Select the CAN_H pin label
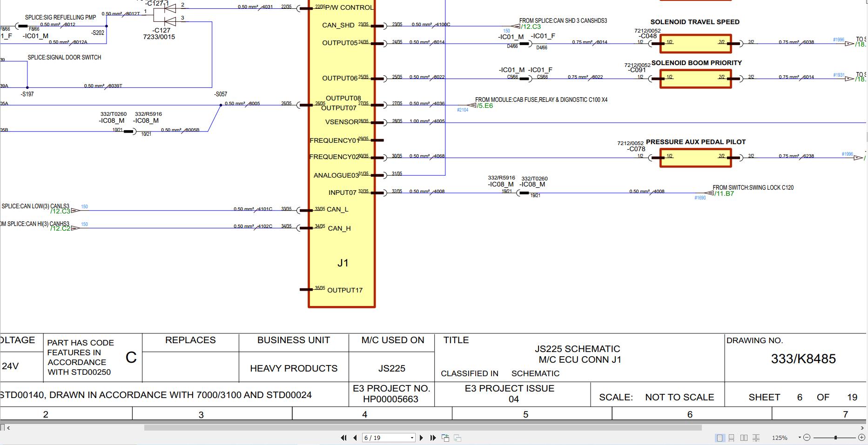The height and width of the screenshot is (445, 868). pos(339,228)
